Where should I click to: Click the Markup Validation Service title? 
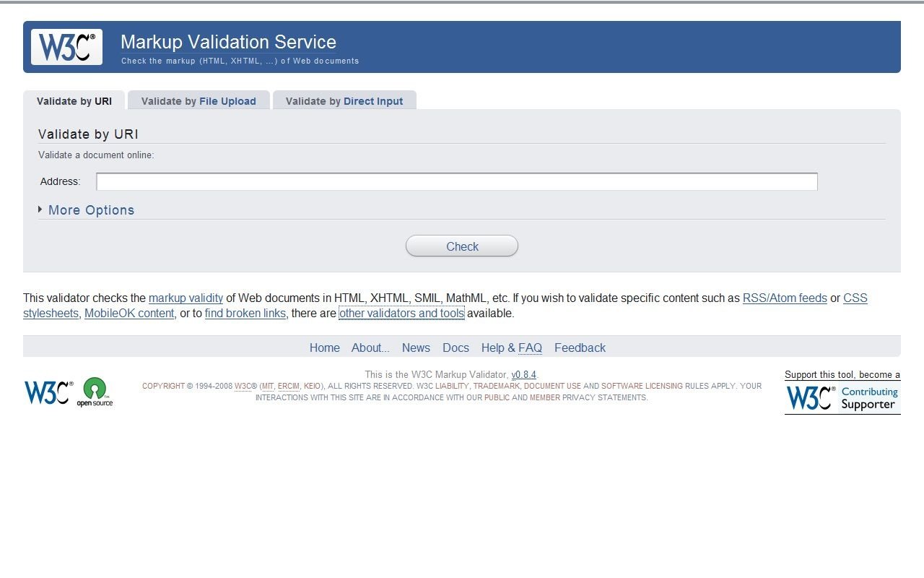[228, 42]
